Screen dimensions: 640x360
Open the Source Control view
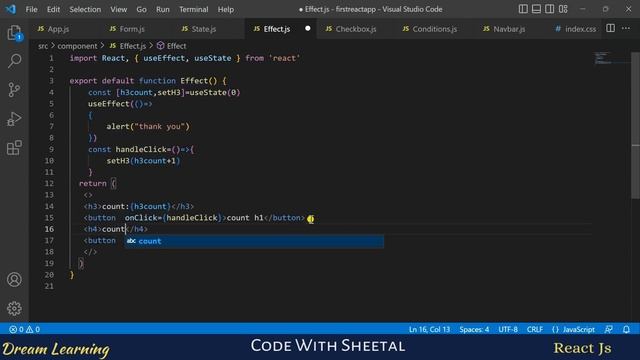click(x=14, y=90)
